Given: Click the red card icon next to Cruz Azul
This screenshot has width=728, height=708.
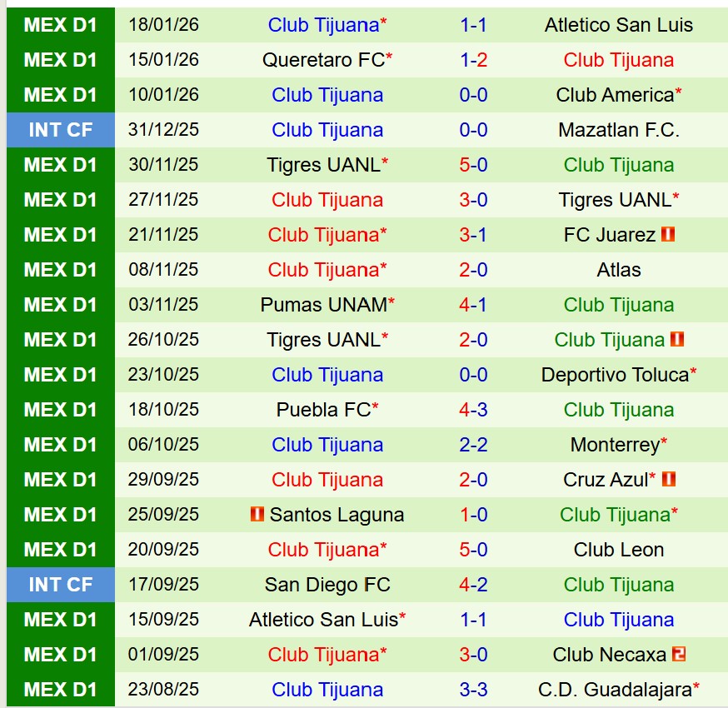Looking at the screenshot, I should click(668, 480).
